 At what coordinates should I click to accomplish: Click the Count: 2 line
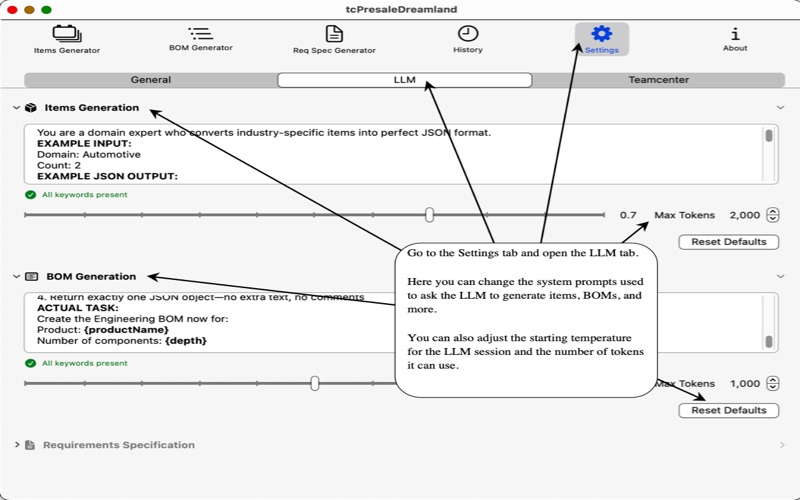click(59, 165)
